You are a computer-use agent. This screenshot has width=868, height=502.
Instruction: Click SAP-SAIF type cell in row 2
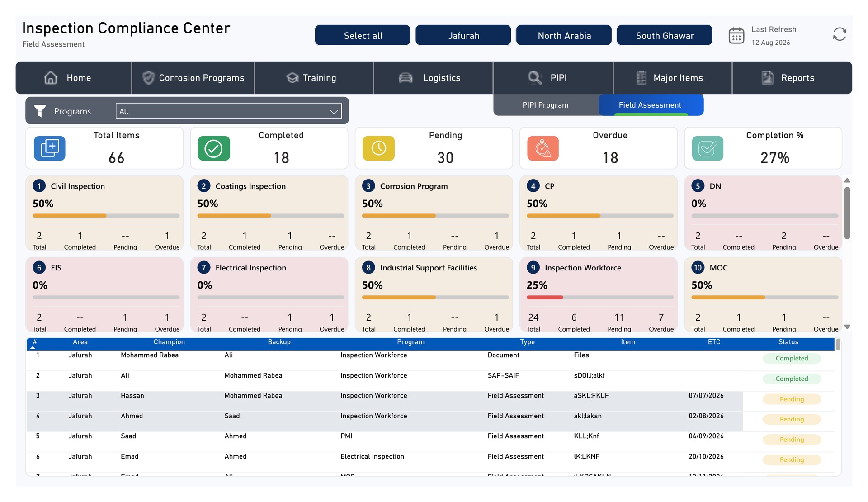coord(503,375)
